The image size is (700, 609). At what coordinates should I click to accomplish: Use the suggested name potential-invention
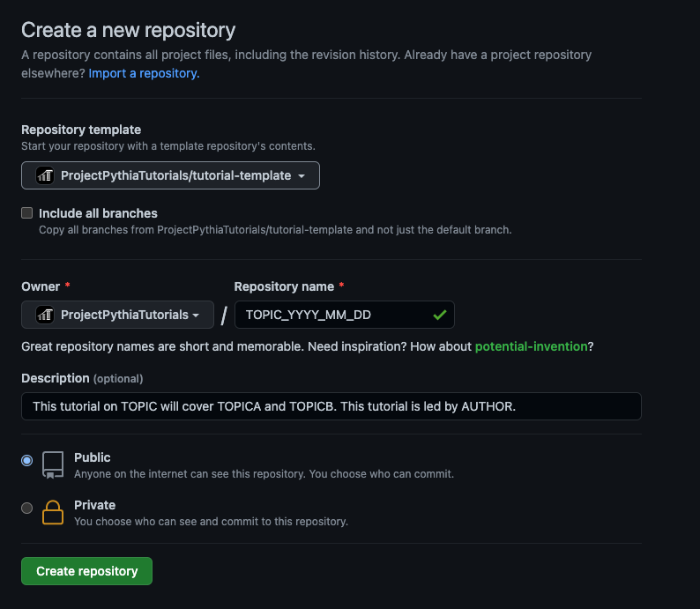coord(531,346)
